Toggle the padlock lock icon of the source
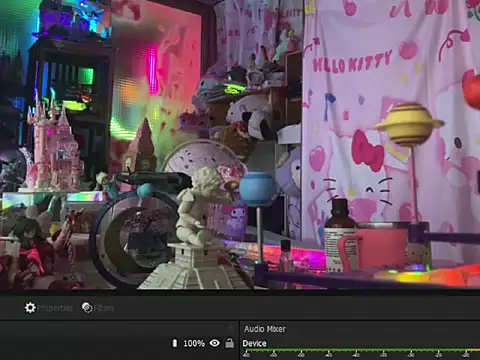480x360 pixels. point(230,343)
